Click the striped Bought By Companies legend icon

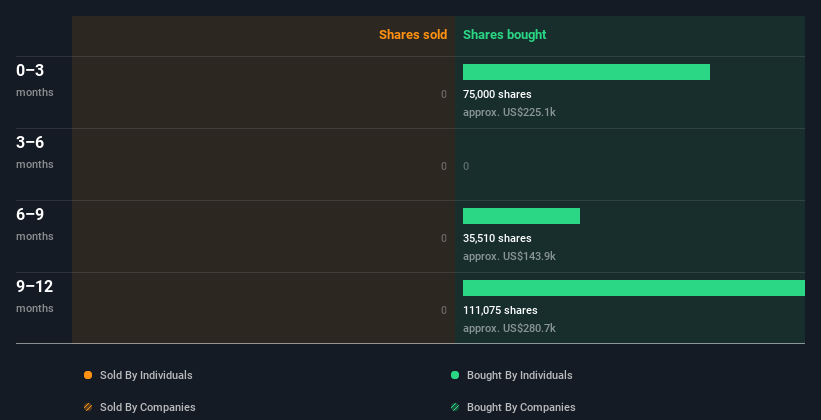point(455,407)
